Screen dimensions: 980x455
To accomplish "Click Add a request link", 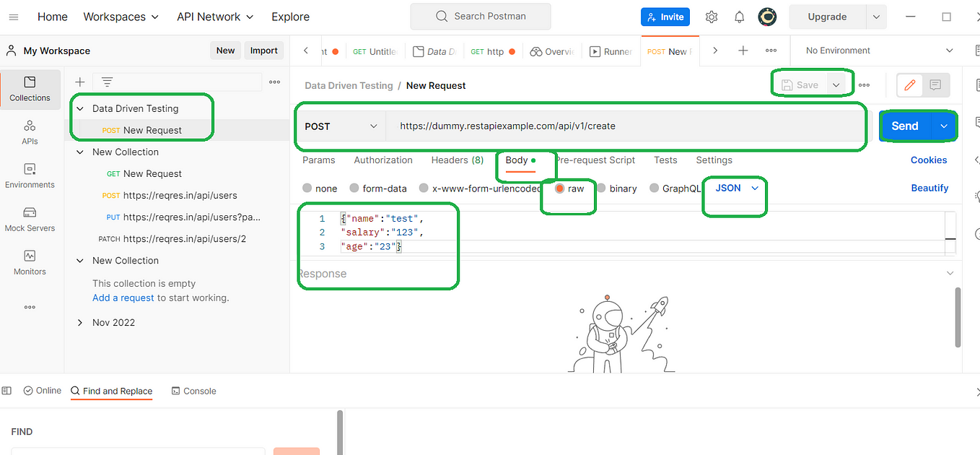I will 123,298.
